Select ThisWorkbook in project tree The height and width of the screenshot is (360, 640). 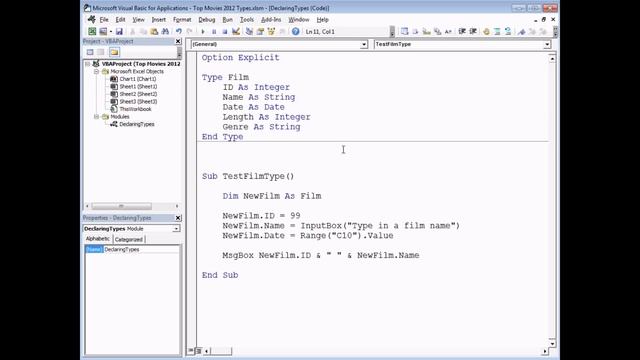coord(135,109)
